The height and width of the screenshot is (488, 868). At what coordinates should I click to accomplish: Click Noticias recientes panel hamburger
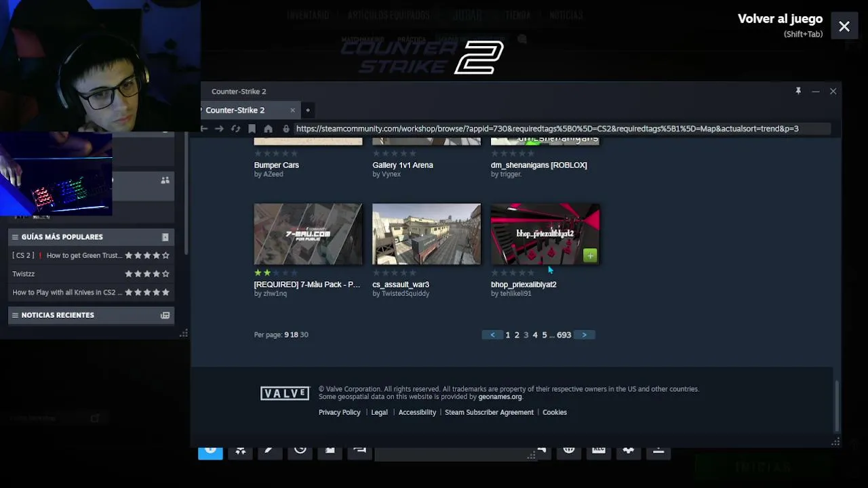click(15, 315)
